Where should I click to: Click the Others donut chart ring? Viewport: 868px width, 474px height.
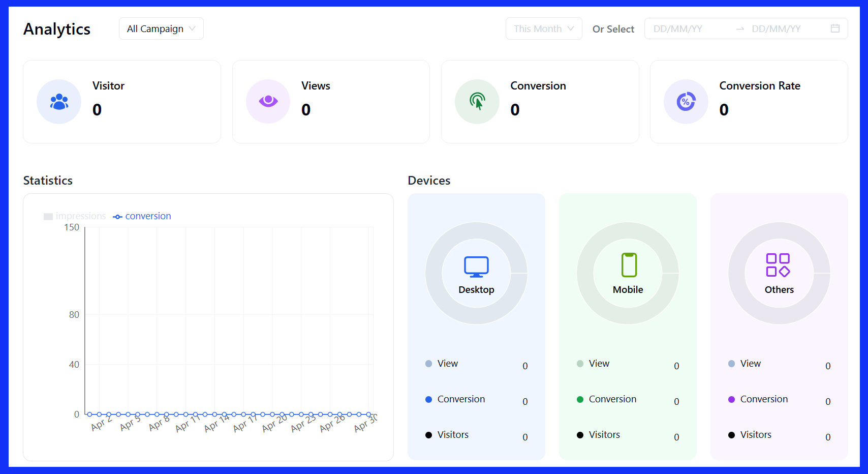point(779,273)
